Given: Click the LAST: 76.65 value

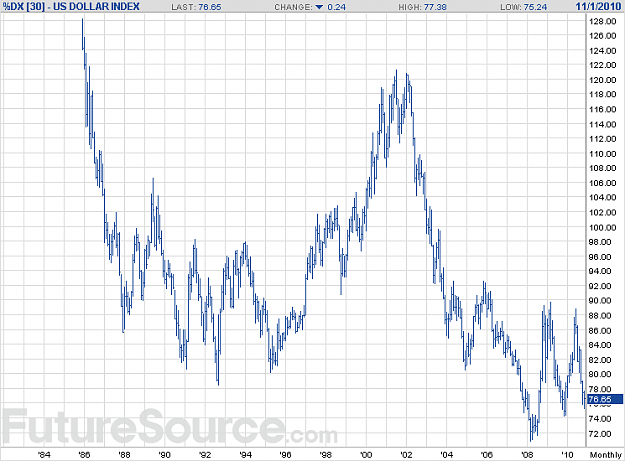Looking at the screenshot, I should click(x=196, y=7).
